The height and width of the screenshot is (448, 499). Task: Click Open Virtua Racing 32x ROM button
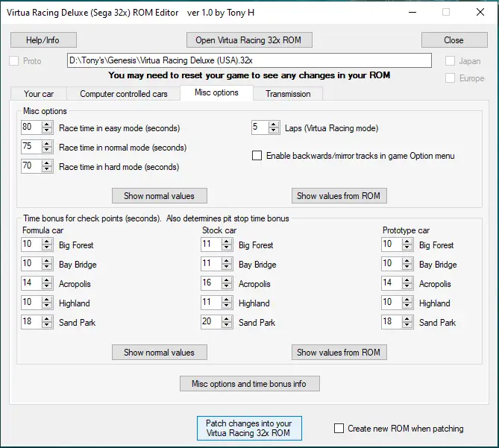(249, 40)
